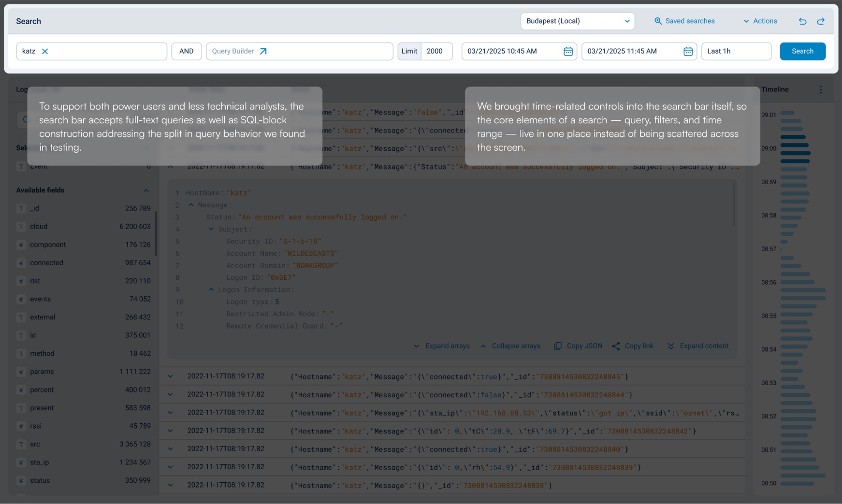Click type icon beside method field
Screen dimensions: 842x504
click(x=21, y=354)
